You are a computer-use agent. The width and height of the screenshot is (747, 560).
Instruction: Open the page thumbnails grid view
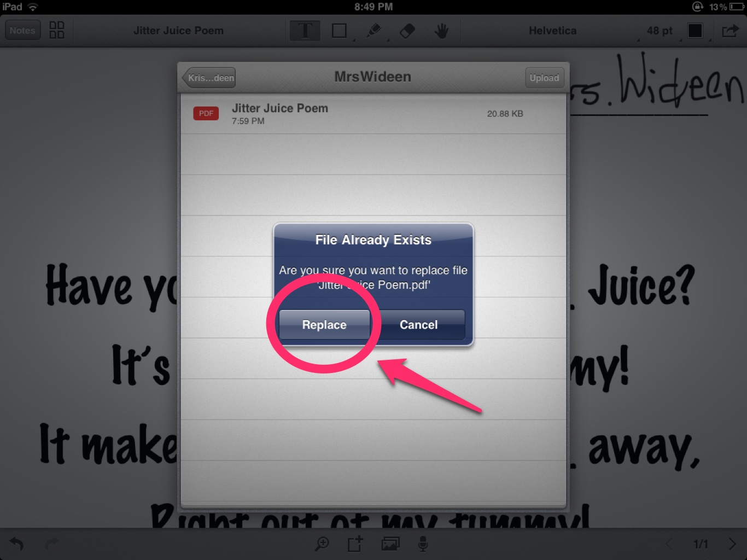[57, 30]
